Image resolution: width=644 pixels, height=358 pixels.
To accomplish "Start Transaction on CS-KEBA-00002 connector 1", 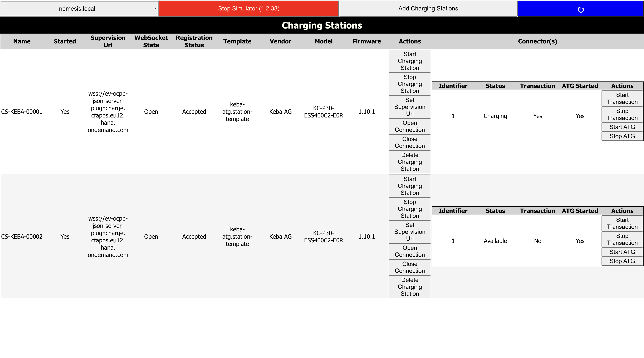I will click(622, 223).
